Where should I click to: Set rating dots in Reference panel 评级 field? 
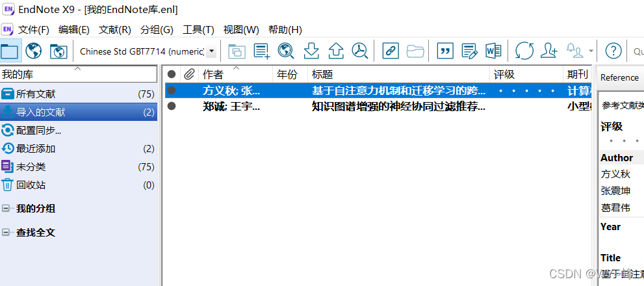point(625,141)
